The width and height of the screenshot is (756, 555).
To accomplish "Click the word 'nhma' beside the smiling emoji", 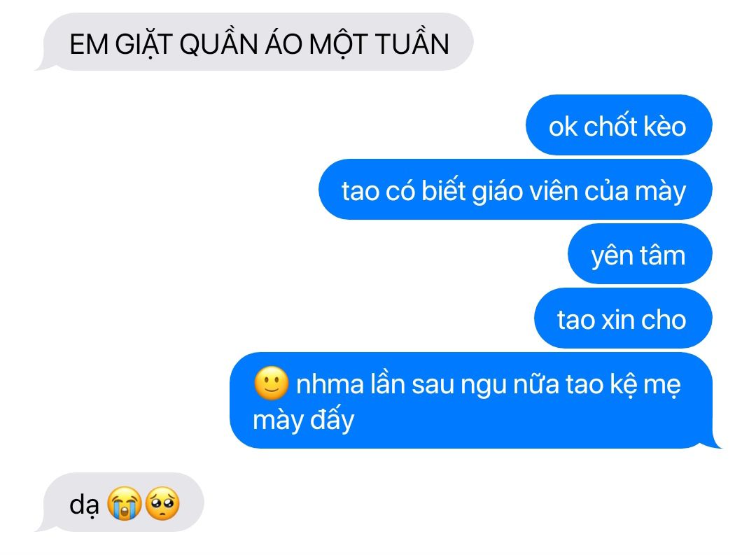I will point(330,385).
